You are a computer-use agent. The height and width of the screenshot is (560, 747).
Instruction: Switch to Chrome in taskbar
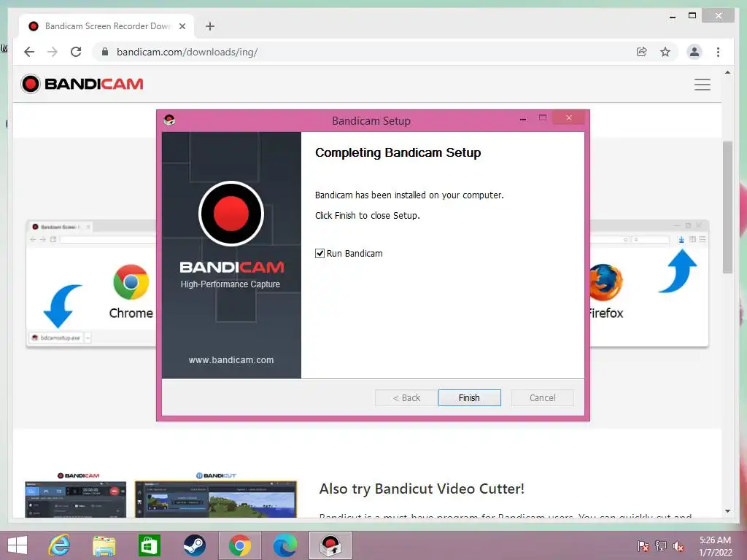(x=239, y=545)
